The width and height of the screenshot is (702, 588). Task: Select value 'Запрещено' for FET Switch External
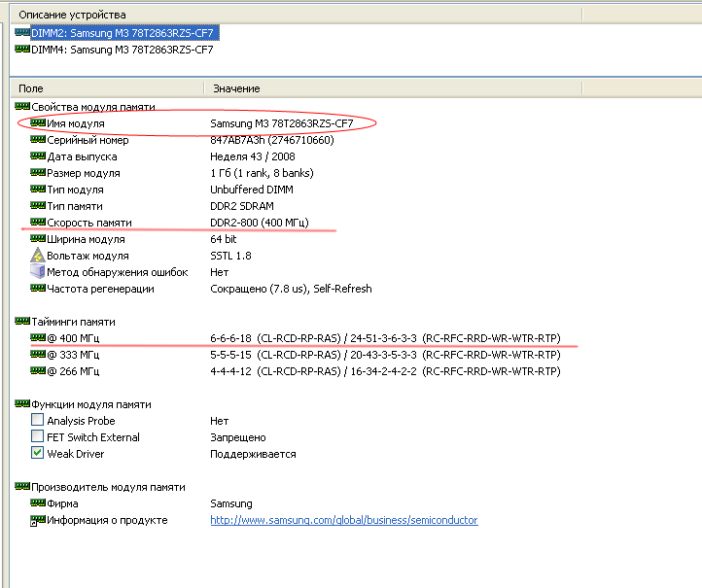click(x=238, y=437)
